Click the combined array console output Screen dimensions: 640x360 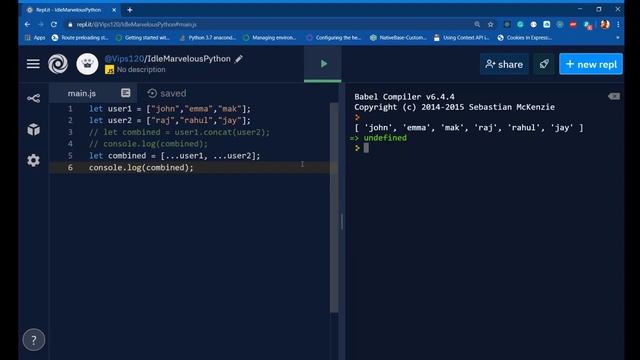469,128
